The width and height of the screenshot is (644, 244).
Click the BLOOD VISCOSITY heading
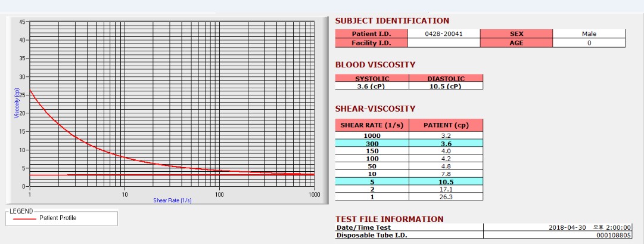coord(375,64)
